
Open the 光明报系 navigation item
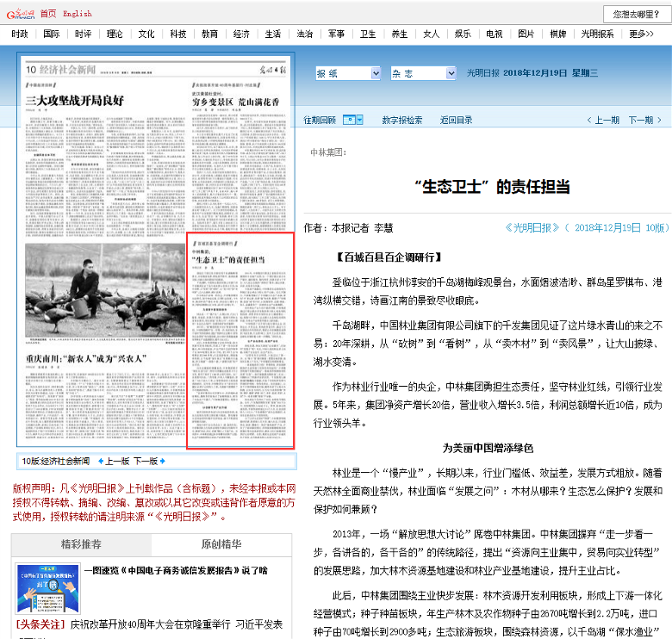pyautogui.click(x=597, y=34)
